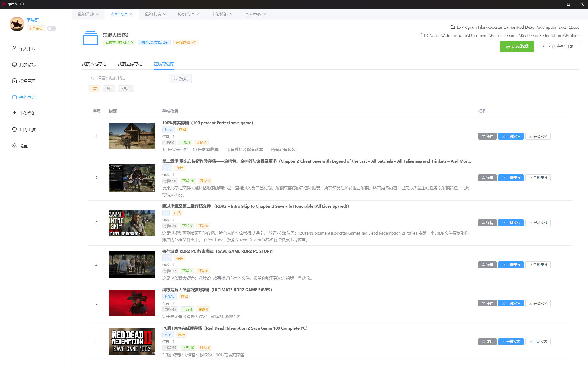Click the green 启动游戏 button

517,46
